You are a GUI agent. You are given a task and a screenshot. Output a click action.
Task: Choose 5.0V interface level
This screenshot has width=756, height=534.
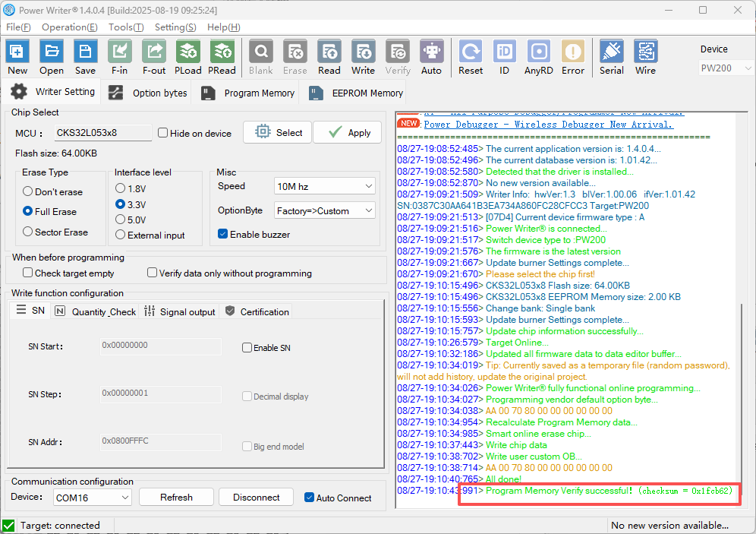(x=120, y=220)
